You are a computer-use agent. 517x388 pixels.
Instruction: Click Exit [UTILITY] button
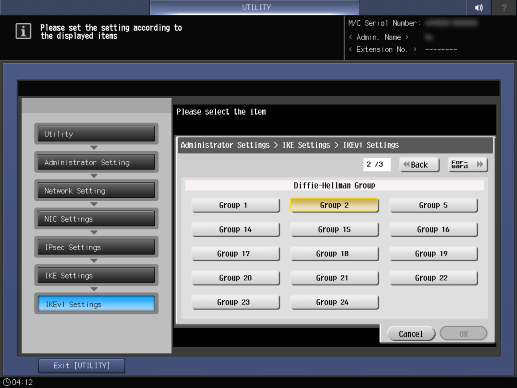82,366
